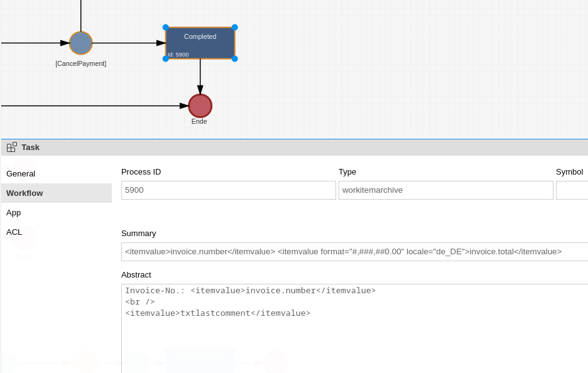Select the flow arrow from CancelPayment to Completed
Viewport: 588px width, 373px height.
pos(126,43)
